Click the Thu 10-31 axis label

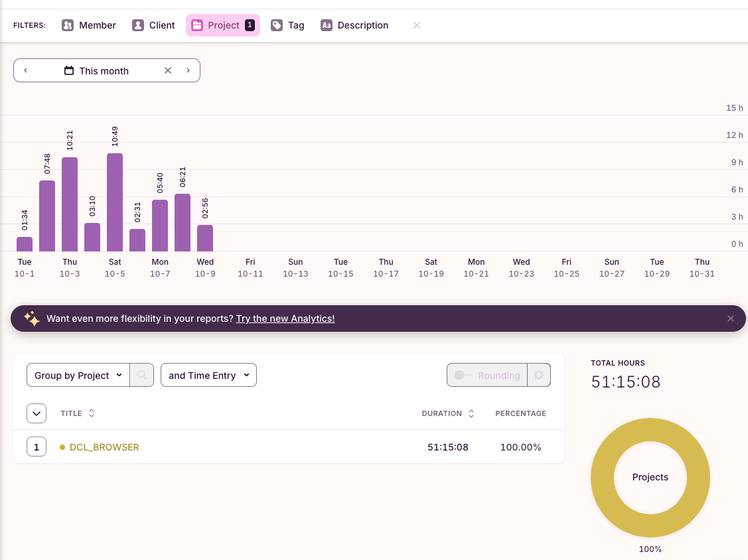click(702, 267)
